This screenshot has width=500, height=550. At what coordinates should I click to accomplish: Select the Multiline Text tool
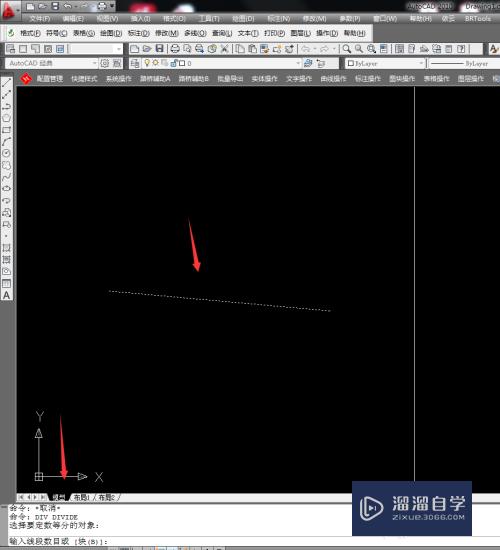click(x=7, y=295)
